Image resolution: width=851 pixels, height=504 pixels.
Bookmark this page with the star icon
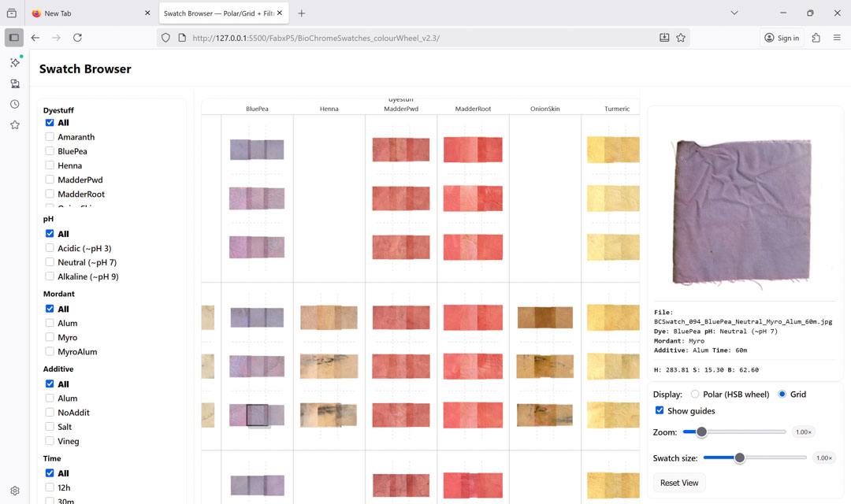coord(681,38)
